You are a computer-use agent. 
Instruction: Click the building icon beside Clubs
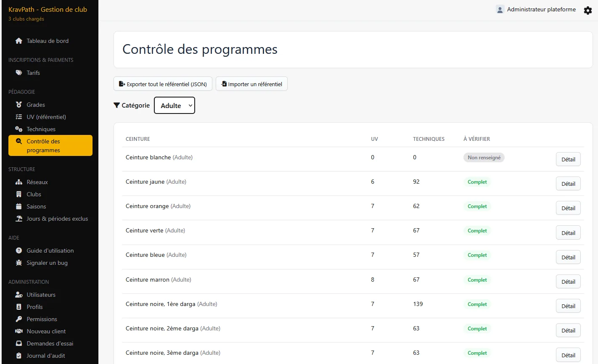pyautogui.click(x=19, y=194)
